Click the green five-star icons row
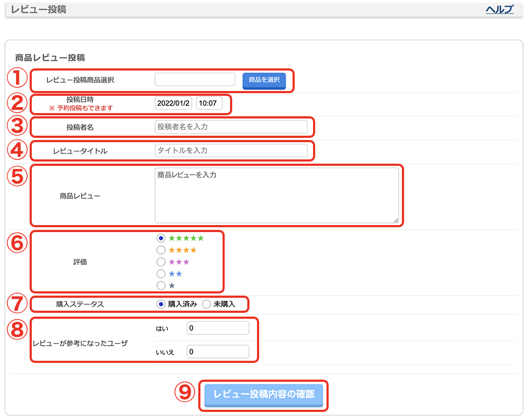 [x=186, y=238]
